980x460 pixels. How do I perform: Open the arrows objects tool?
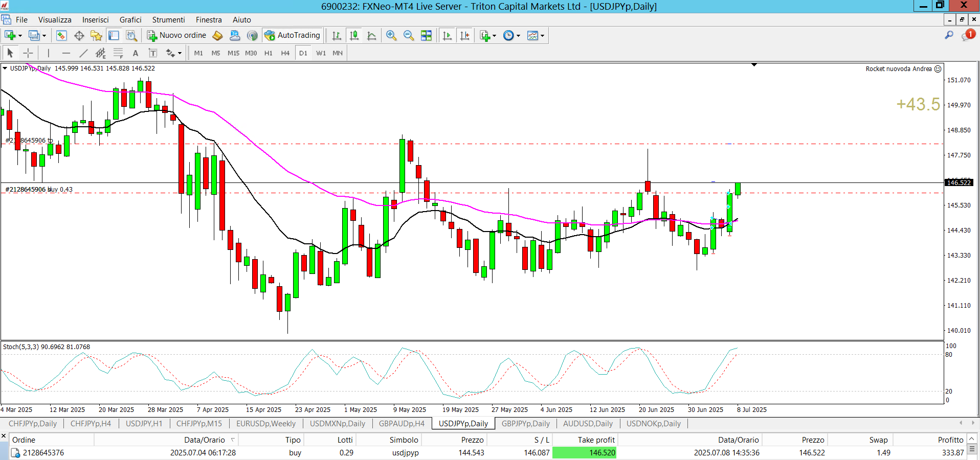coord(170,53)
